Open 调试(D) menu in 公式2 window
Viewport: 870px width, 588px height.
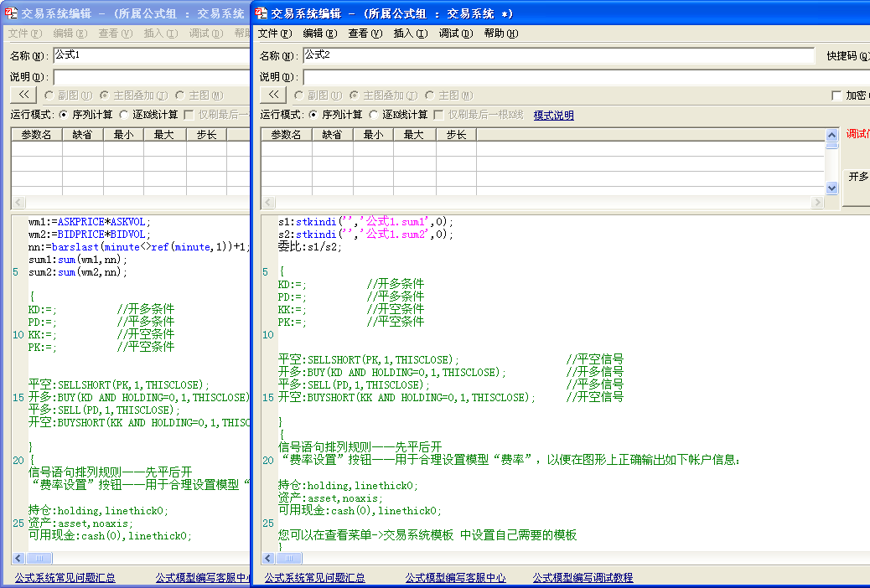(456, 34)
